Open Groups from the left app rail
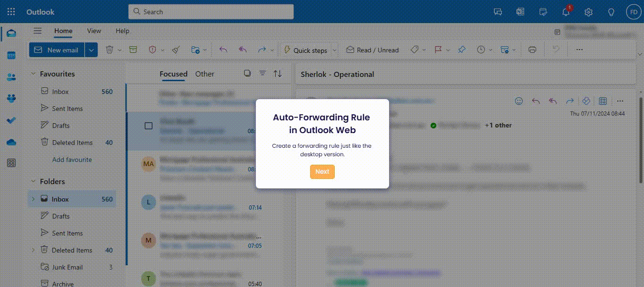Image resolution: width=644 pixels, height=287 pixels. click(11, 99)
